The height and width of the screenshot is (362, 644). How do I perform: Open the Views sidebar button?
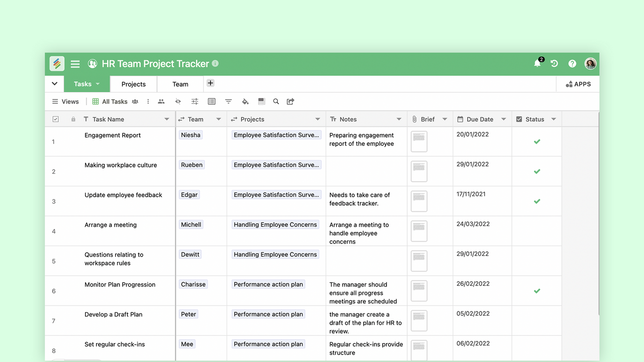point(65,101)
